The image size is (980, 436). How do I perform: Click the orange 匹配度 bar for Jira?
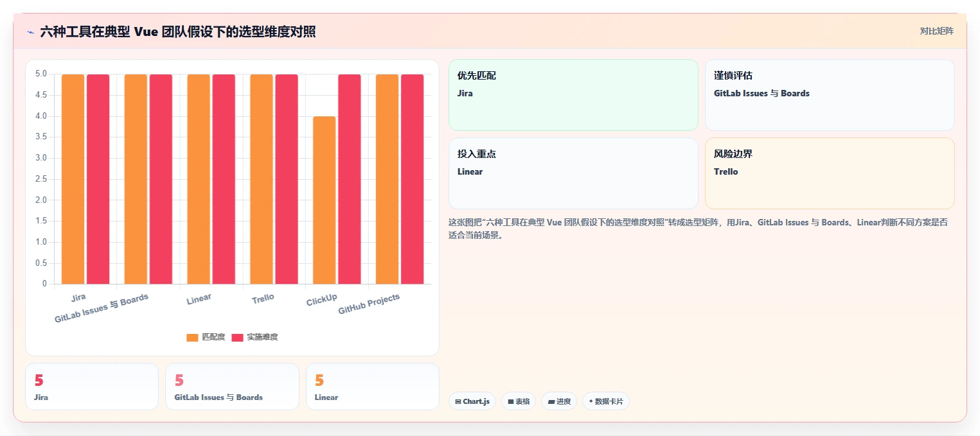coord(73,179)
